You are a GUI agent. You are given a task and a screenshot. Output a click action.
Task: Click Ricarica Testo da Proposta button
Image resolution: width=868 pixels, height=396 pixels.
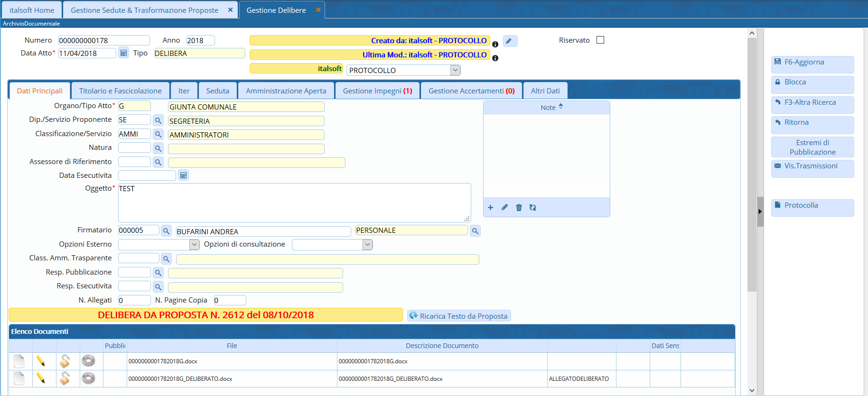[459, 316]
